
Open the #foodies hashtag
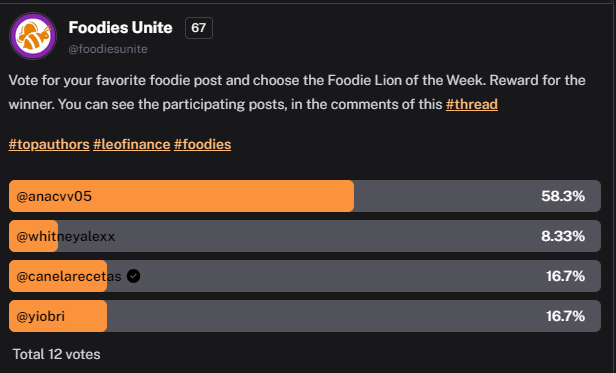pos(202,144)
